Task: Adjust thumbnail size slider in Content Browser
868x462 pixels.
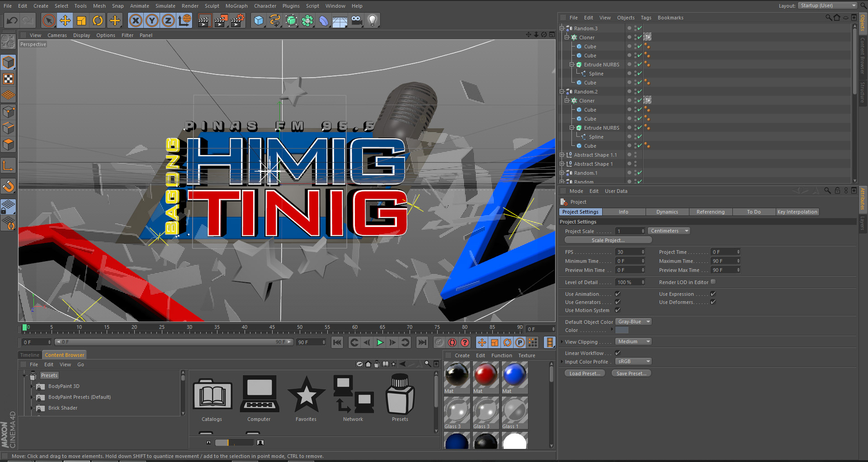Action: click(x=234, y=443)
